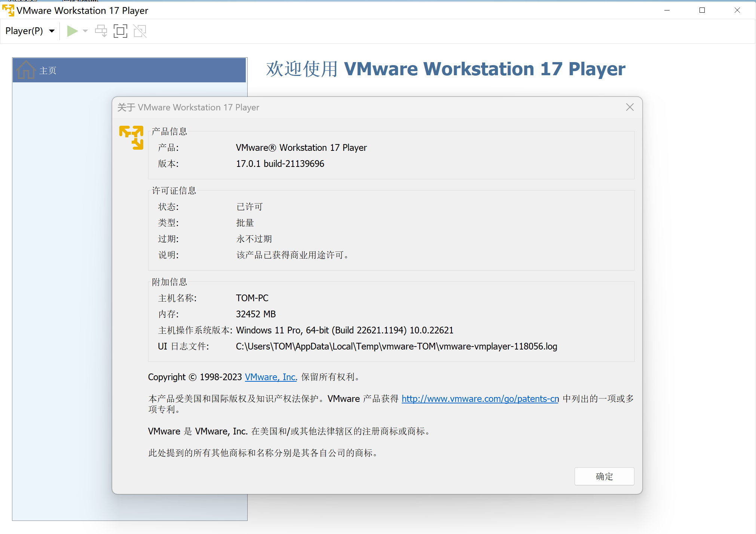756x534 pixels.
Task: Expand the power options dropdown arrow
Action: pos(85,31)
